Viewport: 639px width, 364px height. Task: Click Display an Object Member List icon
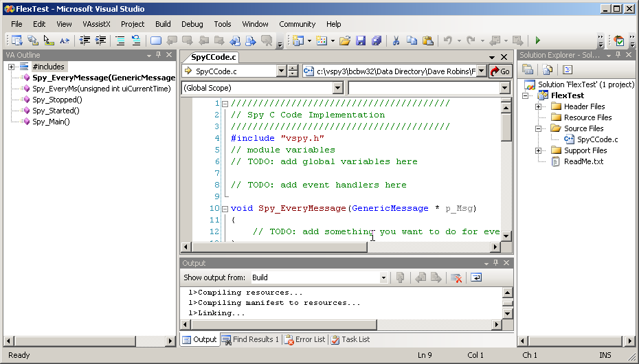[x=16, y=41]
